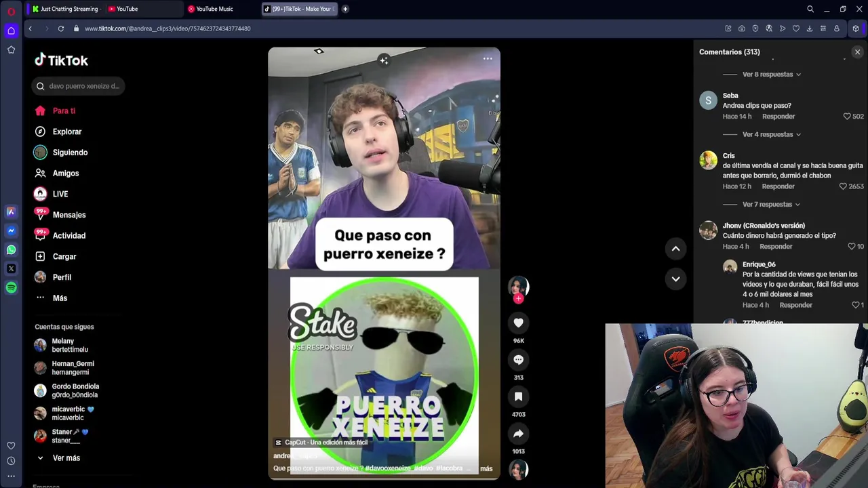Share the video with the arrow icon
Screen dimensions: 868x488
point(519,434)
